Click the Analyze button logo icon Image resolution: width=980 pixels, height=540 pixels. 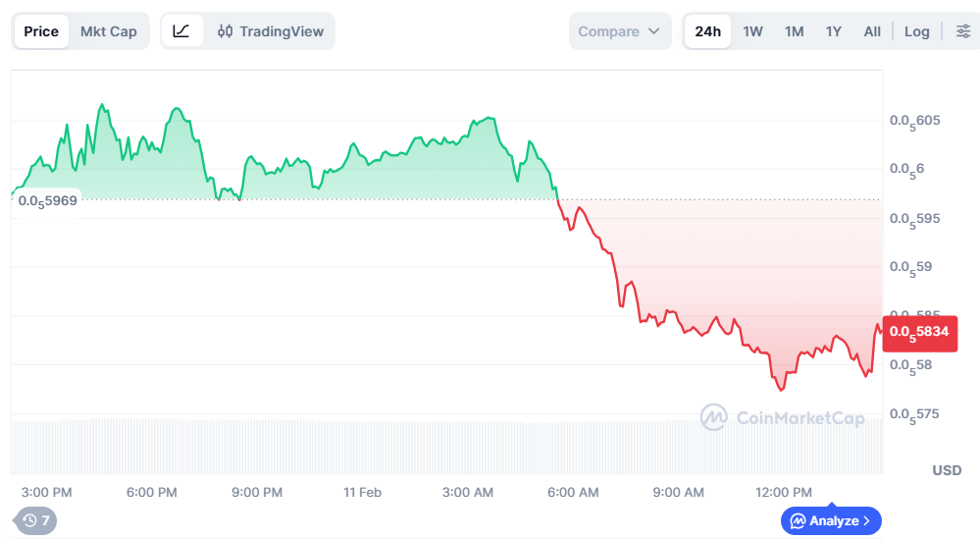[x=799, y=520]
